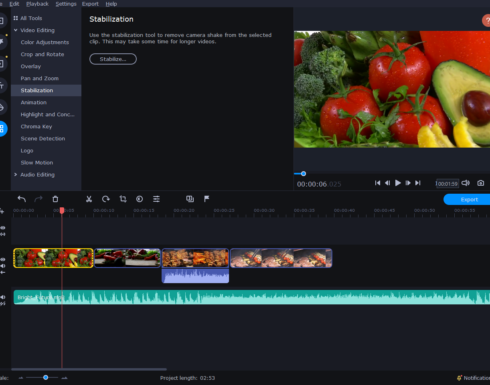Open the Help menu

click(x=111, y=4)
